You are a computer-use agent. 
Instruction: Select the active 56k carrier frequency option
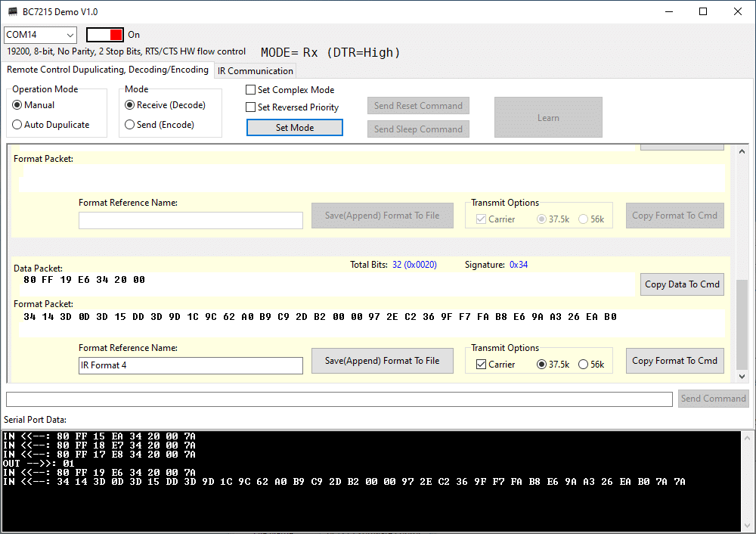click(592, 365)
